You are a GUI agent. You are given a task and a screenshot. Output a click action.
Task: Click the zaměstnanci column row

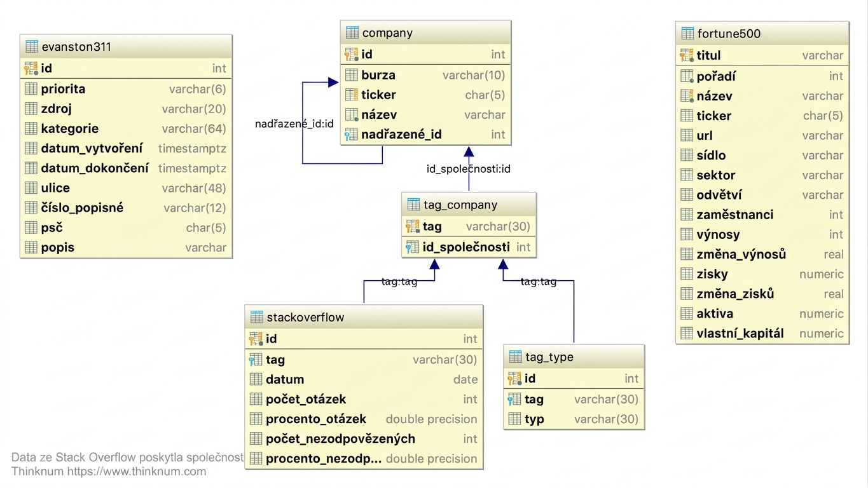[x=762, y=214]
